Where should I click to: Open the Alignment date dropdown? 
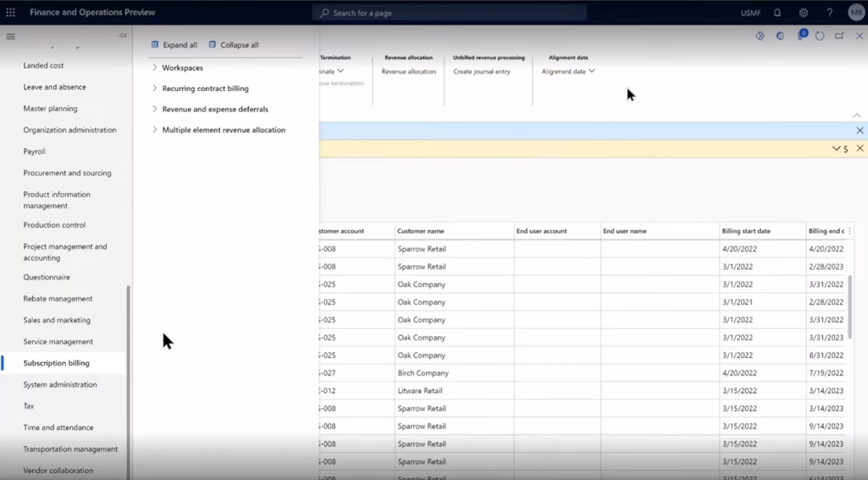(x=569, y=72)
